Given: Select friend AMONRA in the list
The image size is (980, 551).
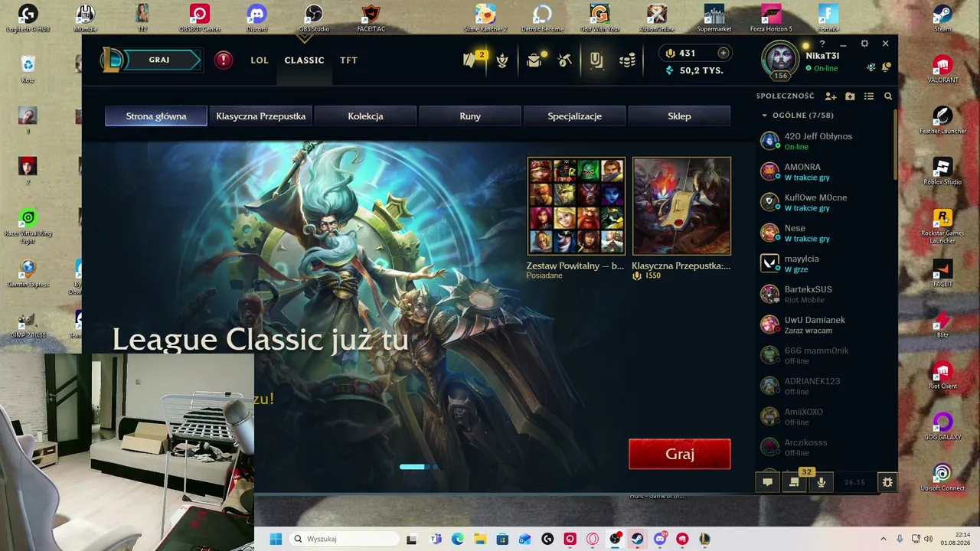Looking at the screenshot, I should pyautogui.click(x=825, y=171).
